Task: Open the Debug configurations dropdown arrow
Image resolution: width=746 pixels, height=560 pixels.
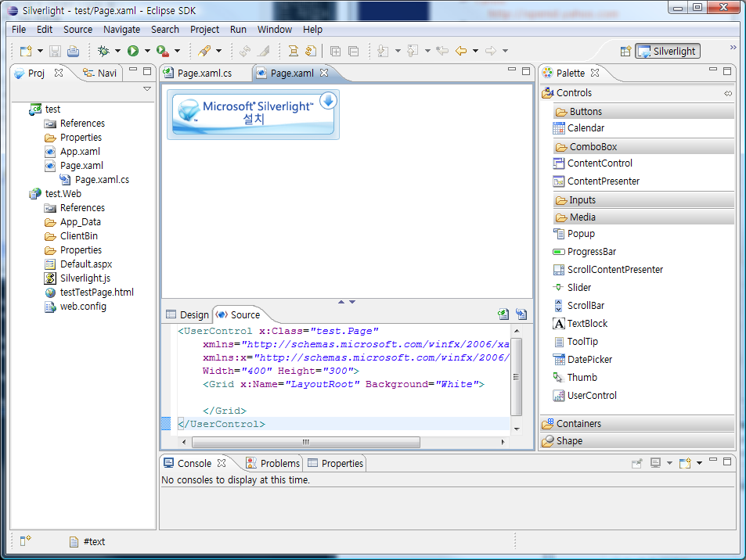Action: click(117, 51)
